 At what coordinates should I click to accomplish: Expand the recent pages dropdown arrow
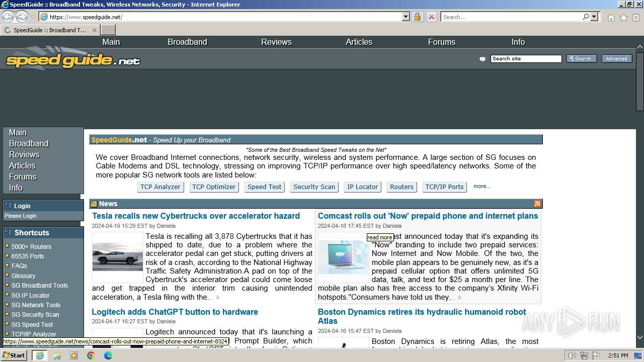tap(33, 17)
